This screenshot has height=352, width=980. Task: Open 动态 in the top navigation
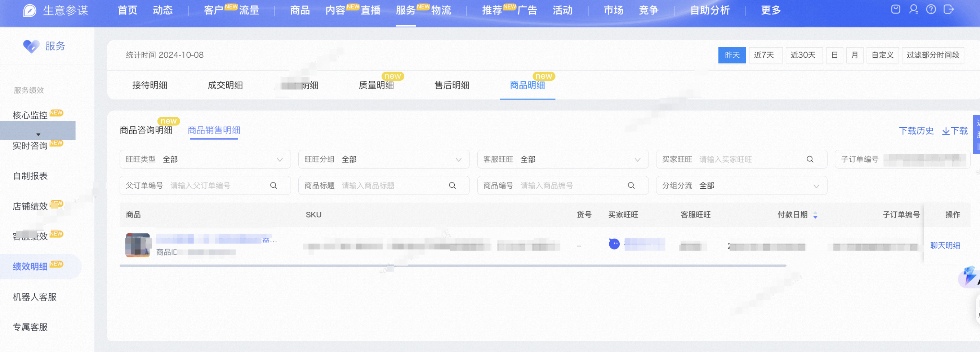tap(163, 10)
